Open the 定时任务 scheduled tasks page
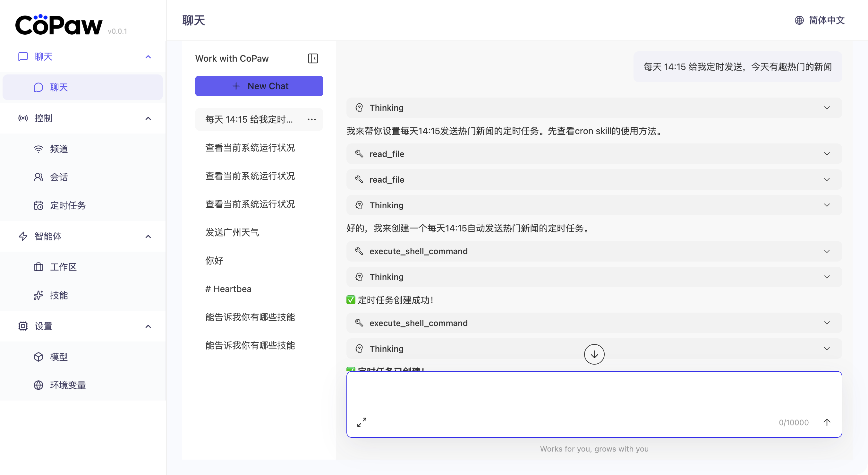The width and height of the screenshot is (868, 475). [x=67, y=205]
